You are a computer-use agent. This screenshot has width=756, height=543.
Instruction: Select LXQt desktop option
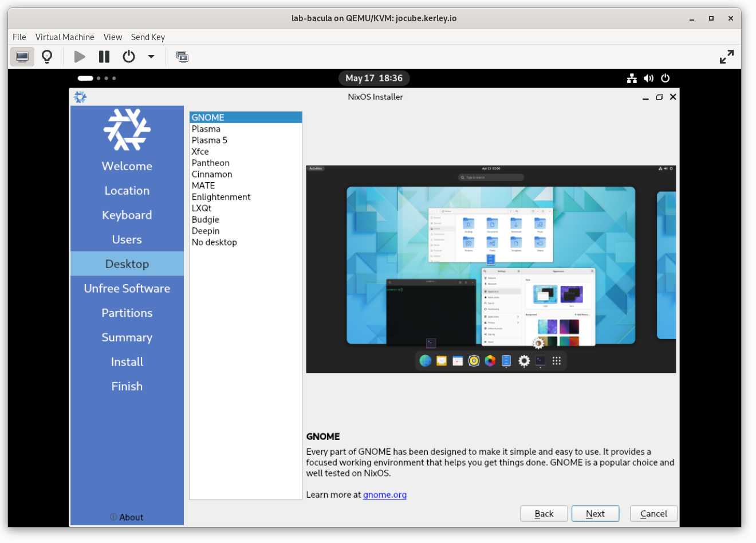[x=246, y=208]
